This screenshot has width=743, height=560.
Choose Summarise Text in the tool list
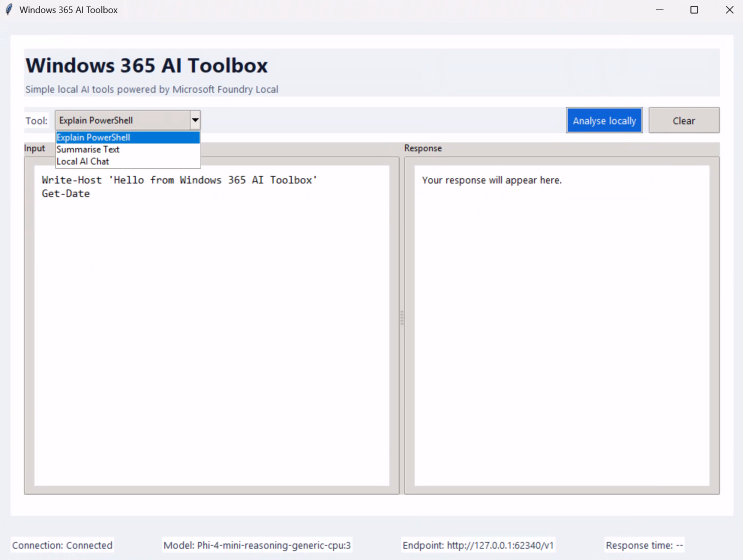pos(128,149)
